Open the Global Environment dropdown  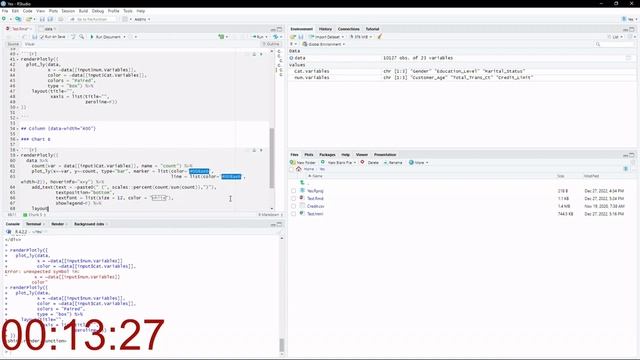click(324, 44)
